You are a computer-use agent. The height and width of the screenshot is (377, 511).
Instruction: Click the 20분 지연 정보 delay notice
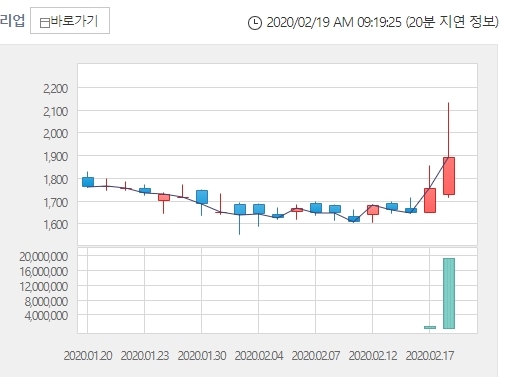452,22
